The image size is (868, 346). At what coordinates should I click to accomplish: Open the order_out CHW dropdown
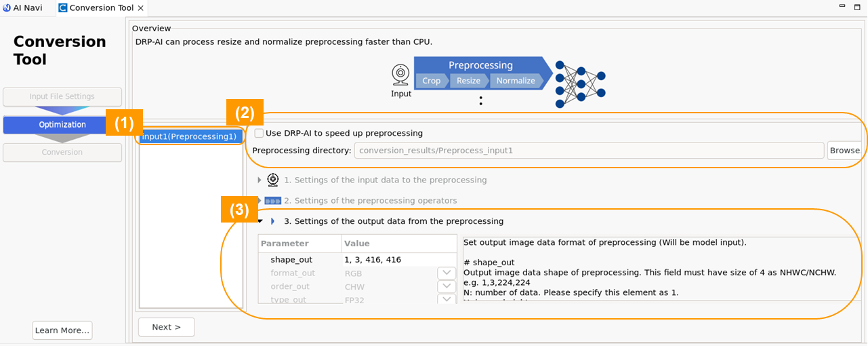click(x=447, y=286)
